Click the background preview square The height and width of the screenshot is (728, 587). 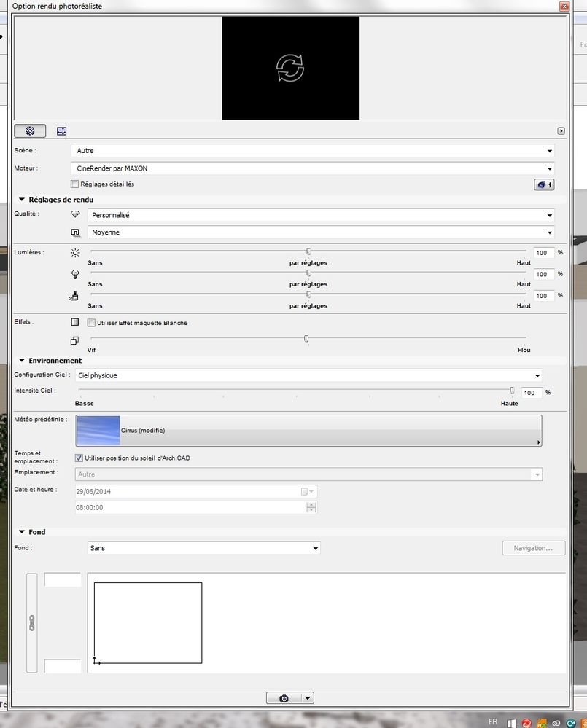[148, 622]
